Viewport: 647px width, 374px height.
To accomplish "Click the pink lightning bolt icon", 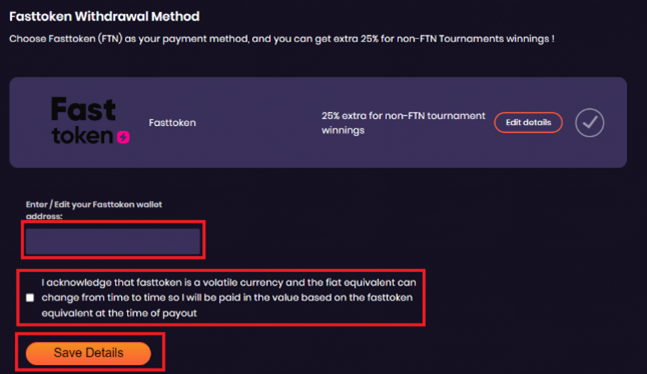I will pos(123,137).
